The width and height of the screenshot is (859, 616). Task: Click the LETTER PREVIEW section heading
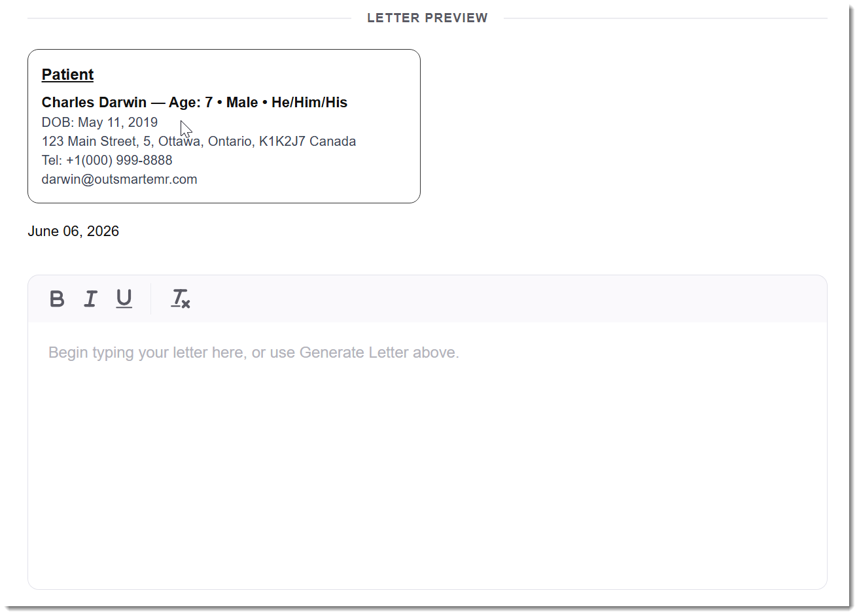tap(427, 18)
